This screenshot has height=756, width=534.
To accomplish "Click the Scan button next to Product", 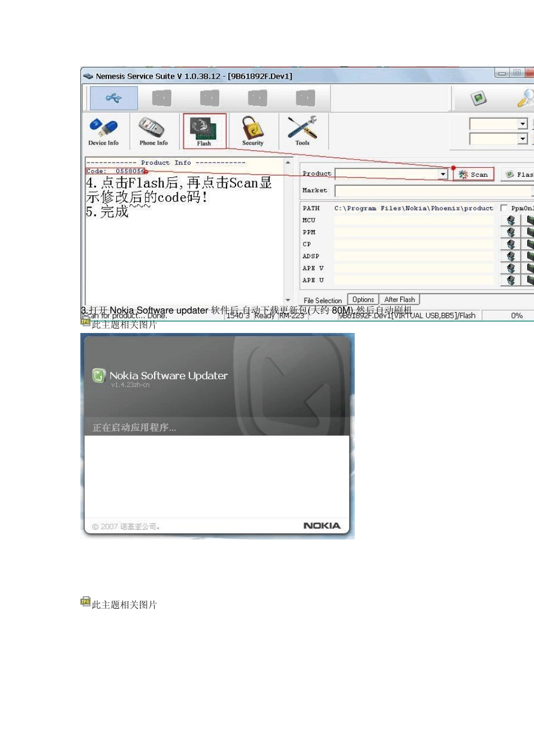I will point(474,174).
